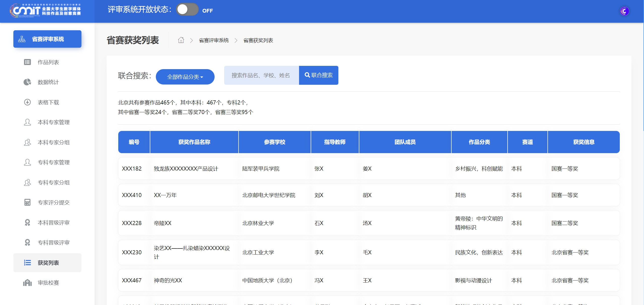Viewport: 644px width, 305px height.
Task: Click the 表格下载 download icon
Action: 27,102
